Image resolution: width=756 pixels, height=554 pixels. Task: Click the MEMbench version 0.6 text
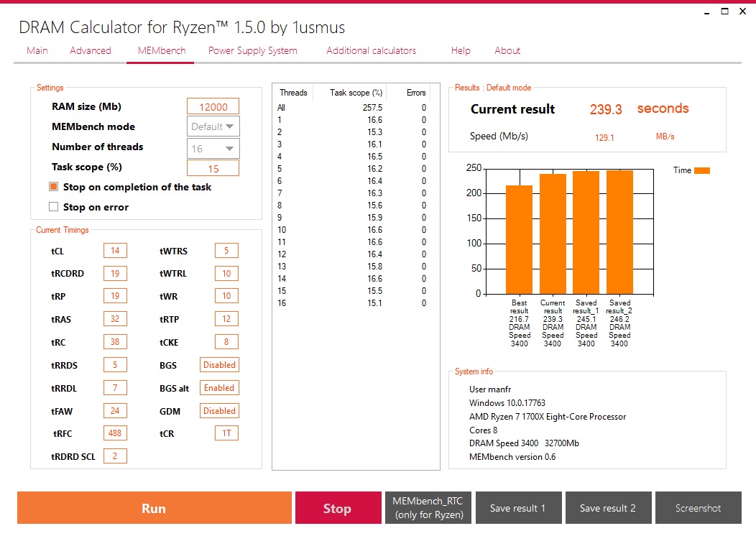(x=512, y=456)
